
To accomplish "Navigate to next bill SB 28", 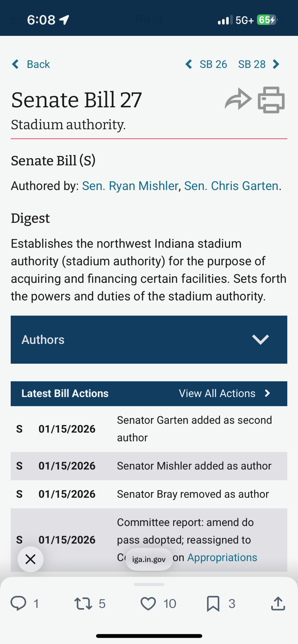I will pos(259,64).
